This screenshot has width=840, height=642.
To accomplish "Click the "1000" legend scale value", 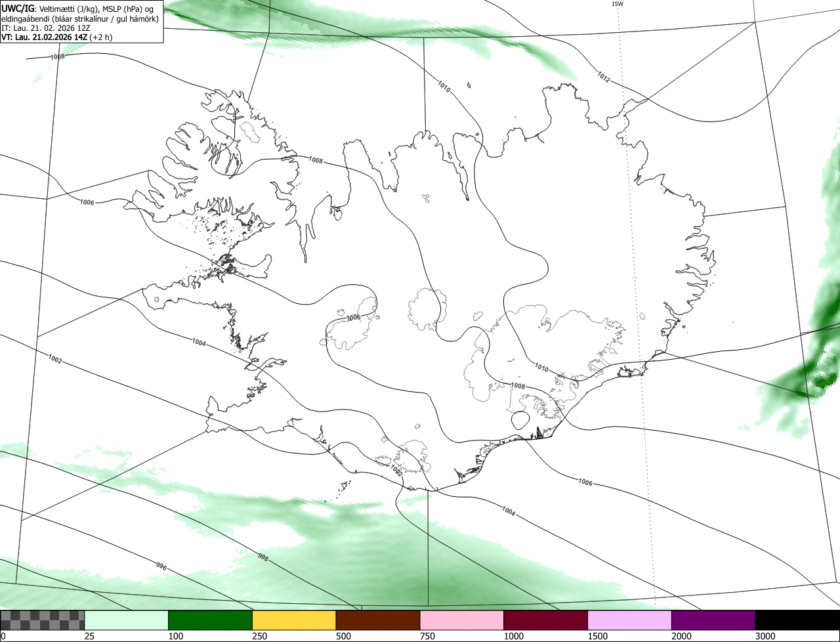I will tap(514, 636).
